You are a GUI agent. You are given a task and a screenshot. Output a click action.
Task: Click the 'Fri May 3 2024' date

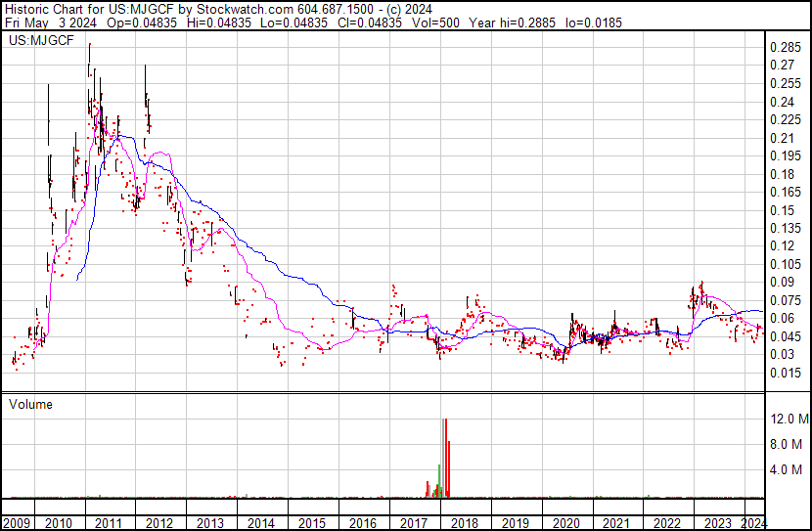[x=51, y=22]
